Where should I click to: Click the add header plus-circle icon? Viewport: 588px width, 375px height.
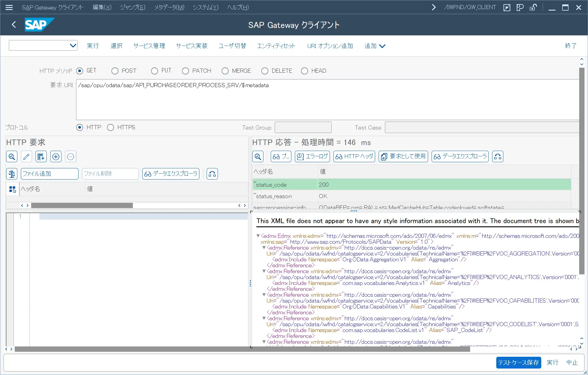(x=56, y=157)
